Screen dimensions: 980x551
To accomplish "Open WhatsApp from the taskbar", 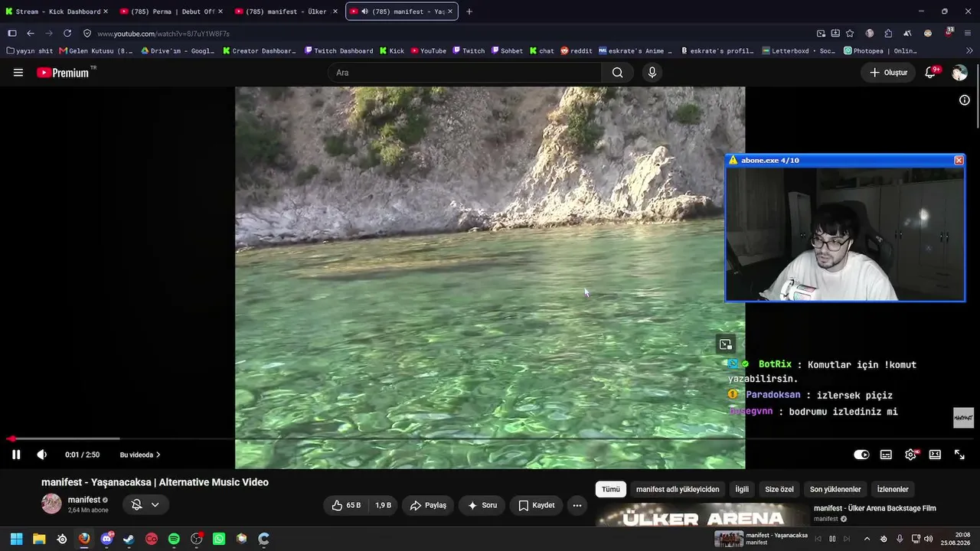I will [219, 539].
